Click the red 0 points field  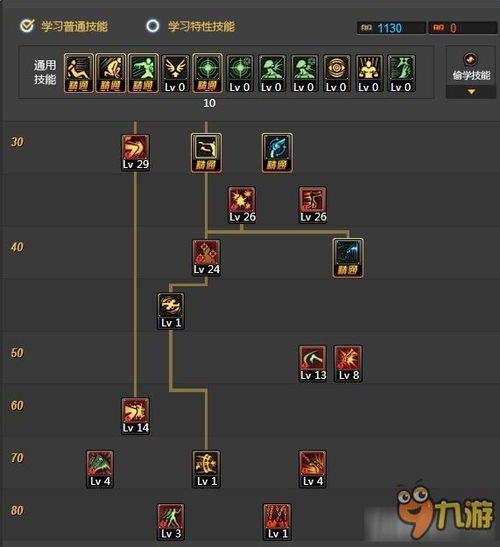coord(463,28)
